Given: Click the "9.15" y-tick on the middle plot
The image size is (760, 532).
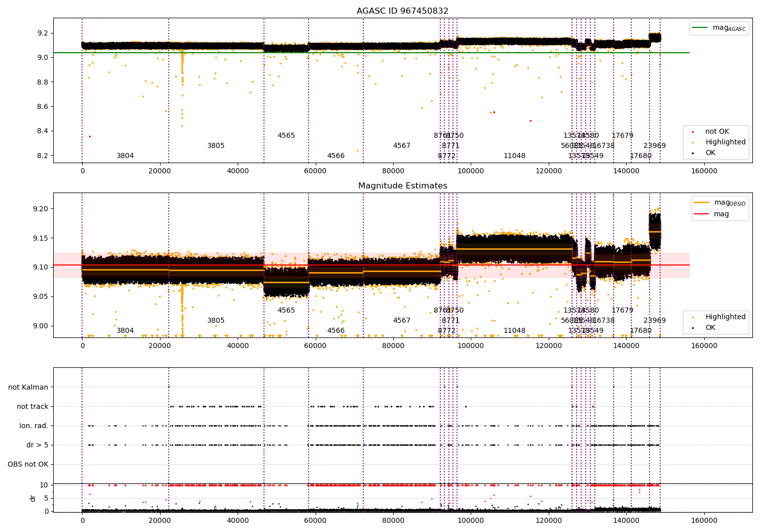Looking at the screenshot, I should (41, 238).
